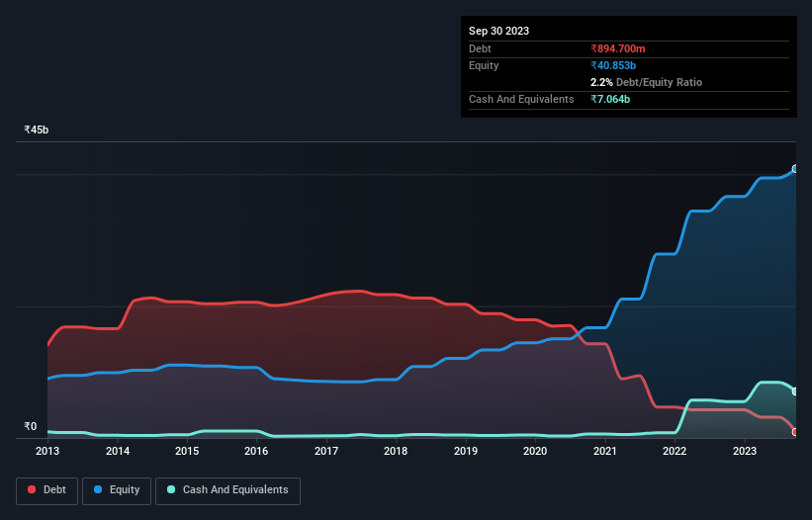Click the Equity row label in tooltip
812x520 pixels.
pyautogui.click(x=484, y=65)
